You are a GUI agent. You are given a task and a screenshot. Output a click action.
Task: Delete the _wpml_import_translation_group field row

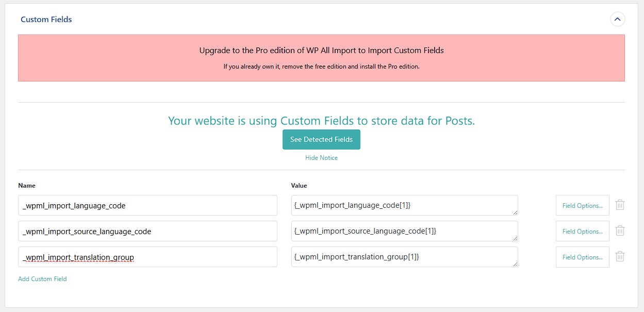click(x=620, y=256)
